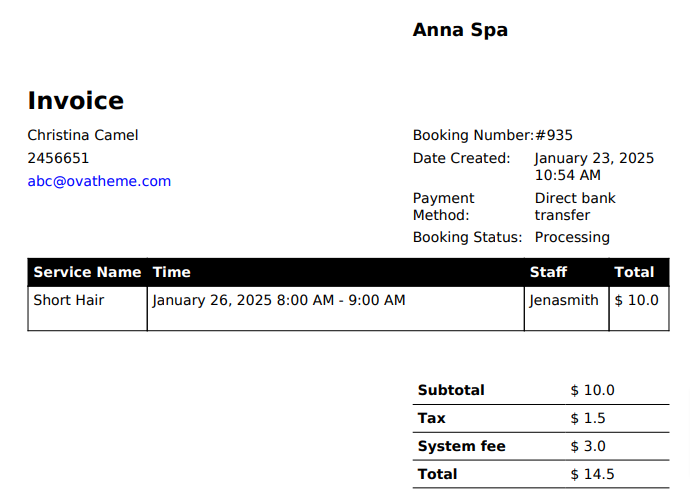Image resolution: width=690 pixels, height=504 pixels.
Task: Select the Processing booking status
Action: tap(572, 237)
